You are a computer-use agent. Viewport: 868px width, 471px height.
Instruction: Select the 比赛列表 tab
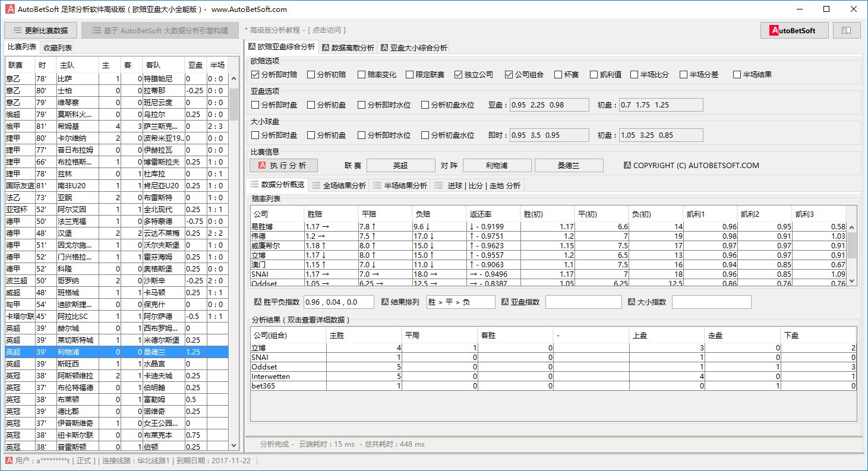point(22,47)
